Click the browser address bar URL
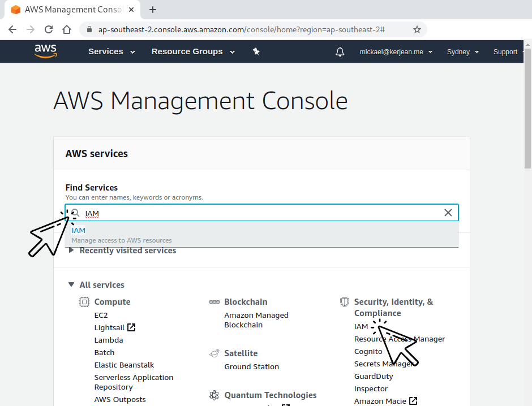 pos(242,29)
